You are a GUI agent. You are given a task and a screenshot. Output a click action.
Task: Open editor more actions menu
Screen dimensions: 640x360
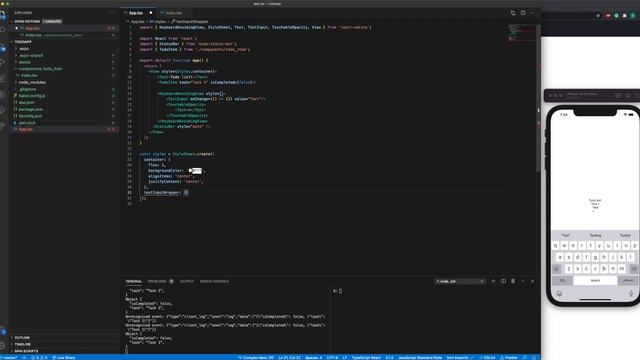point(533,13)
